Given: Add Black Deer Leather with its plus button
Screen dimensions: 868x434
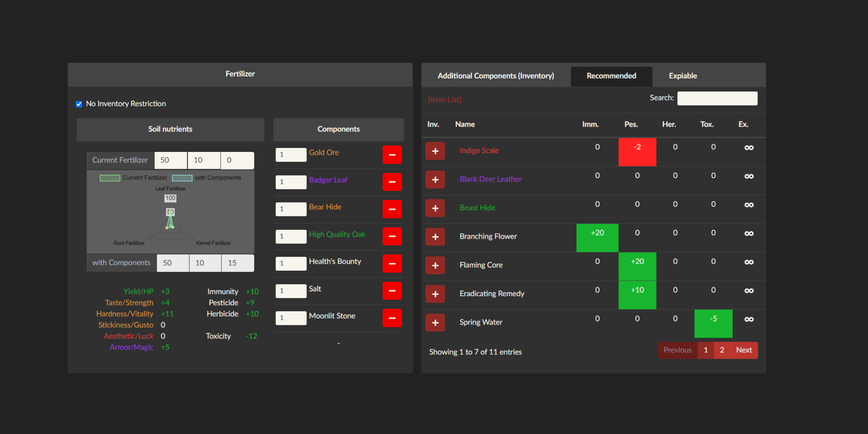Looking at the screenshot, I should point(435,179).
